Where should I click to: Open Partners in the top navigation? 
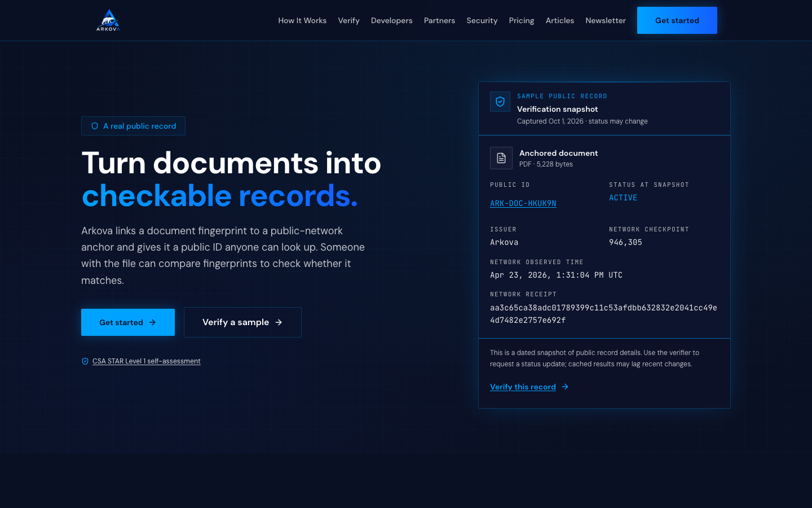click(x=439, y=20)
